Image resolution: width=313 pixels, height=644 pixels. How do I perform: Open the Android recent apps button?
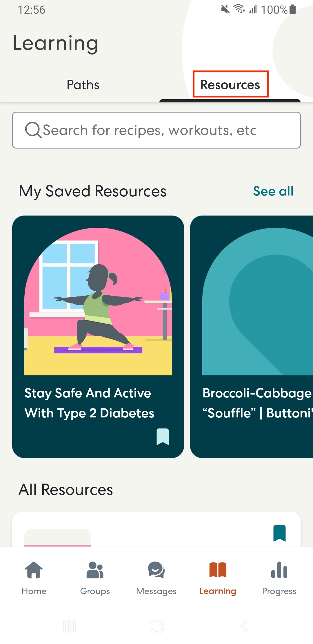click(x=69, y=626)
